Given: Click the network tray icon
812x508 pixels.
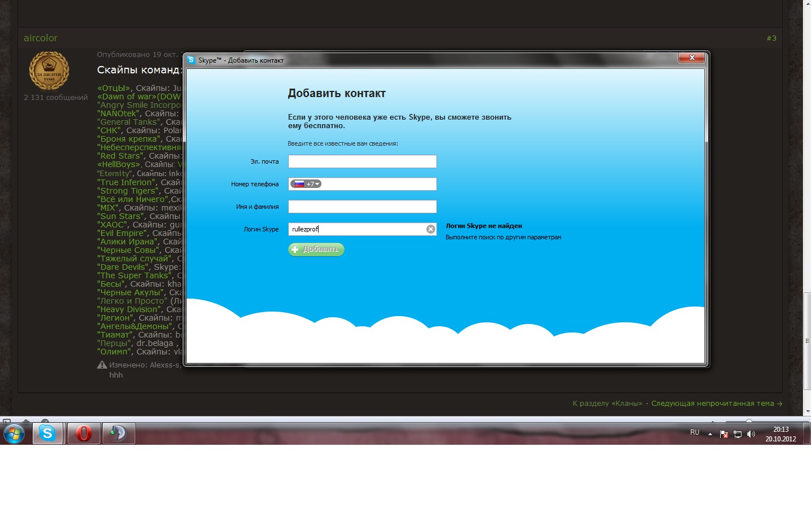Looking at the screenshot, I should tap(738, 434).
